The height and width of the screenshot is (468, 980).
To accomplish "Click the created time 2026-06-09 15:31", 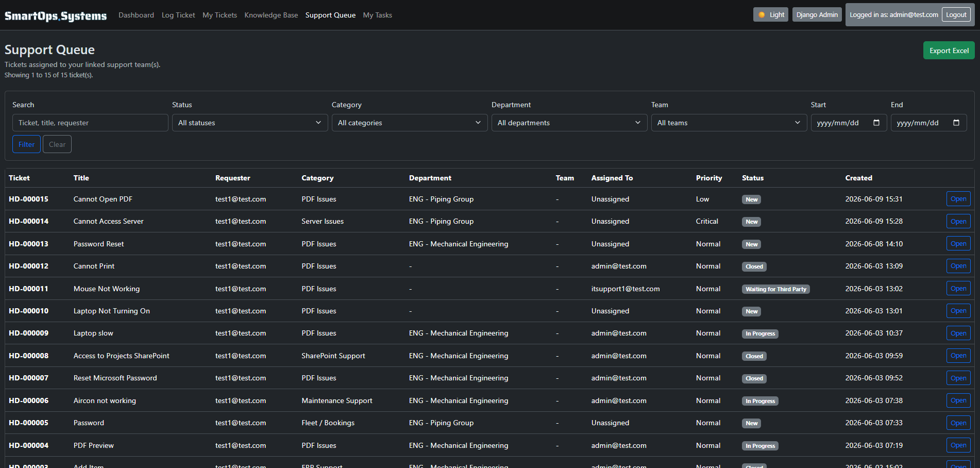I will pos(874,199).
